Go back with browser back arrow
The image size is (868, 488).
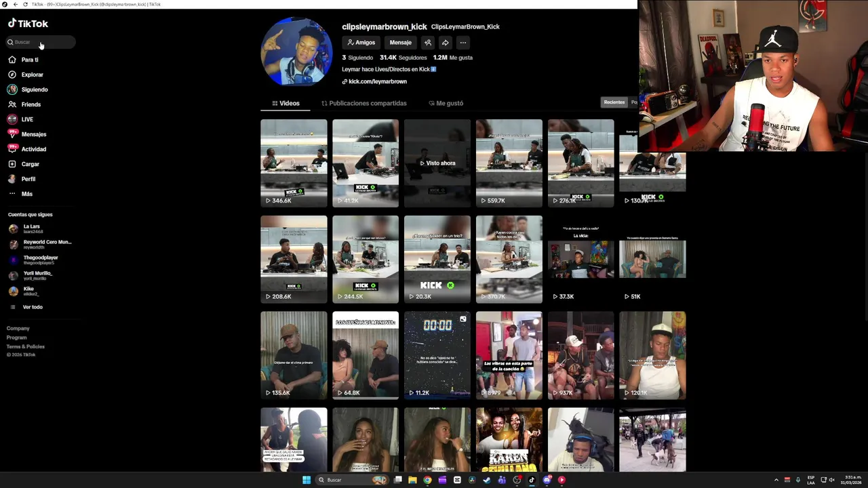click(16, 4)
